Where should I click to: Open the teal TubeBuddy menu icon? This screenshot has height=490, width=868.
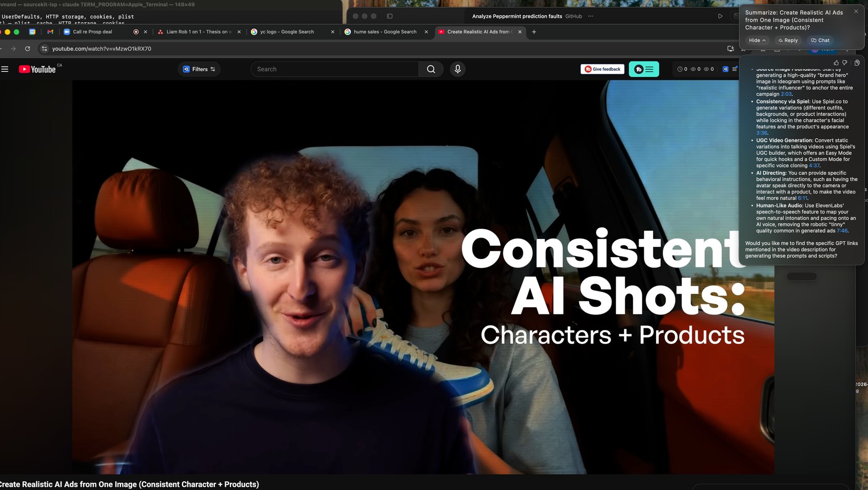pos(644,69)
